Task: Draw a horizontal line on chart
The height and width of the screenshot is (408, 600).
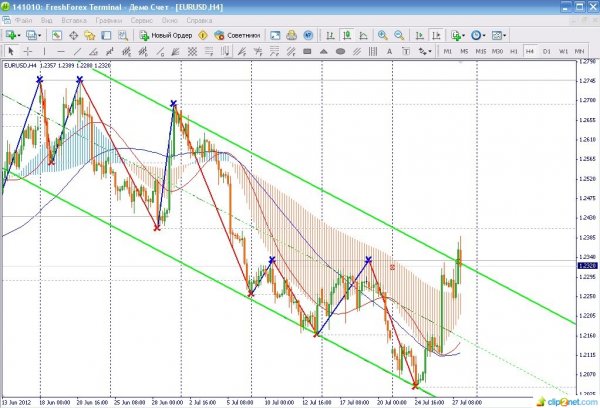Action: click(x=63, y=50)
